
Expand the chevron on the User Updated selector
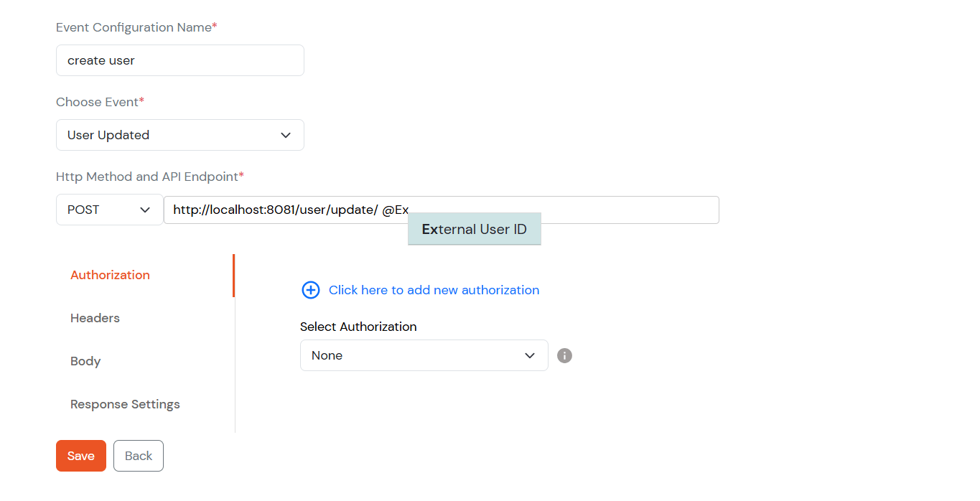(x=285, y=135)
